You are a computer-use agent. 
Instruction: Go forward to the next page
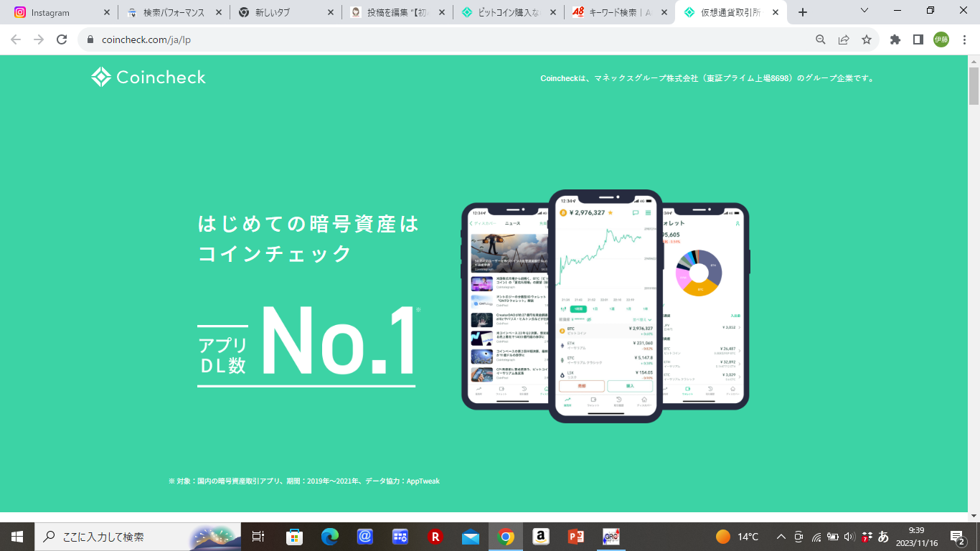pos(39,39)
